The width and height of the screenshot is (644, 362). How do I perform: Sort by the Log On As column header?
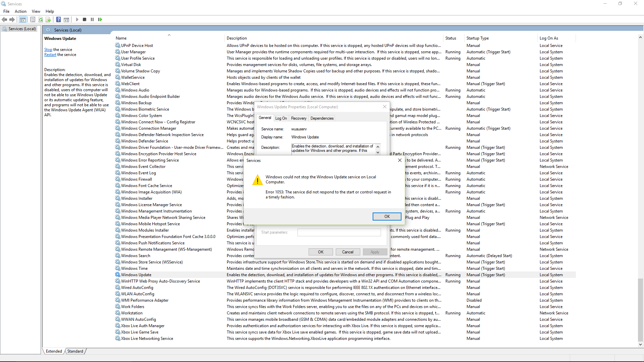point(556,38)
